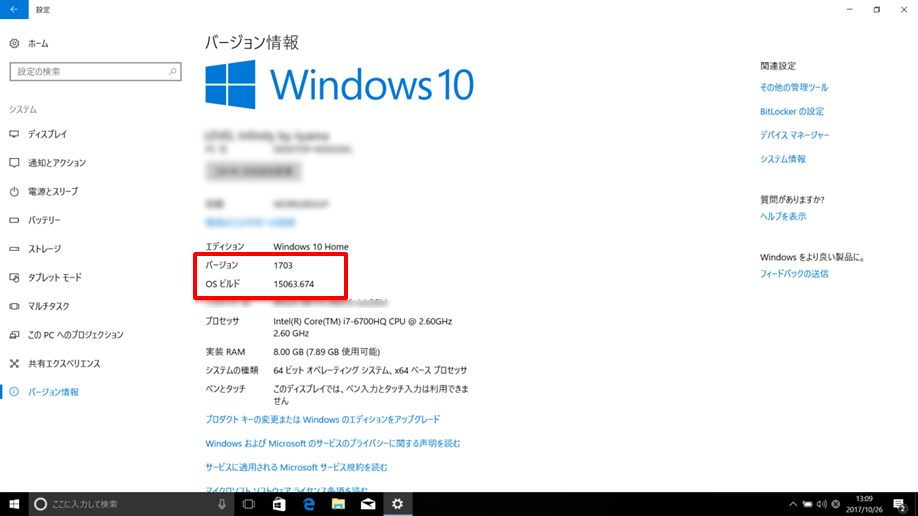Viewport: 918px width, 516px height.
Task: Select 通知とアクション in sidebar
Action: (x=57, y=163)
